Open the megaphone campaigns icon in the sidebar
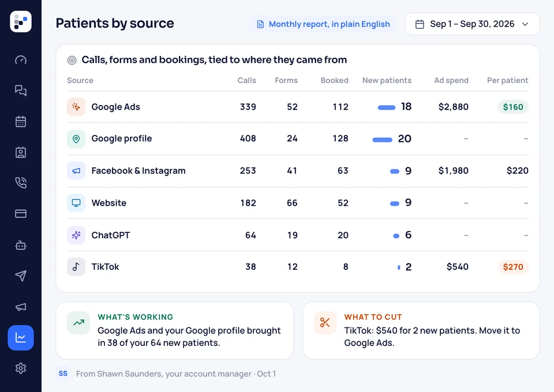 click(x=21, y=307)
